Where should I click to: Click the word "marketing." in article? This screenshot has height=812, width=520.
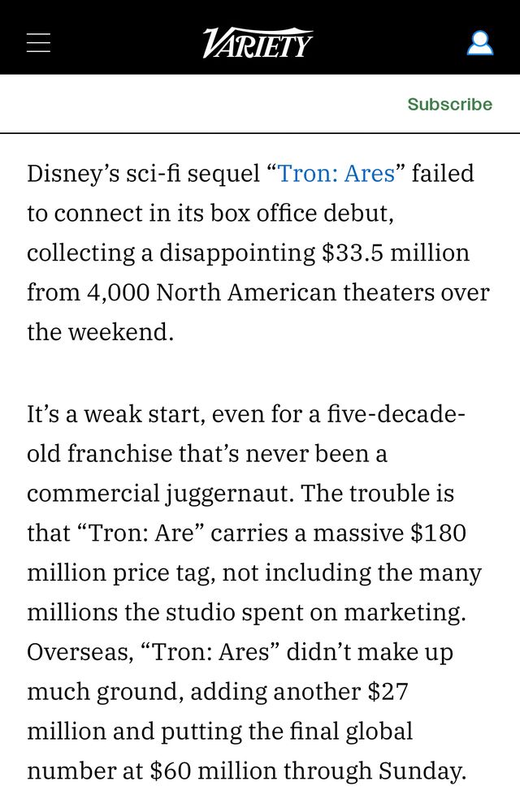pos(405,612)
